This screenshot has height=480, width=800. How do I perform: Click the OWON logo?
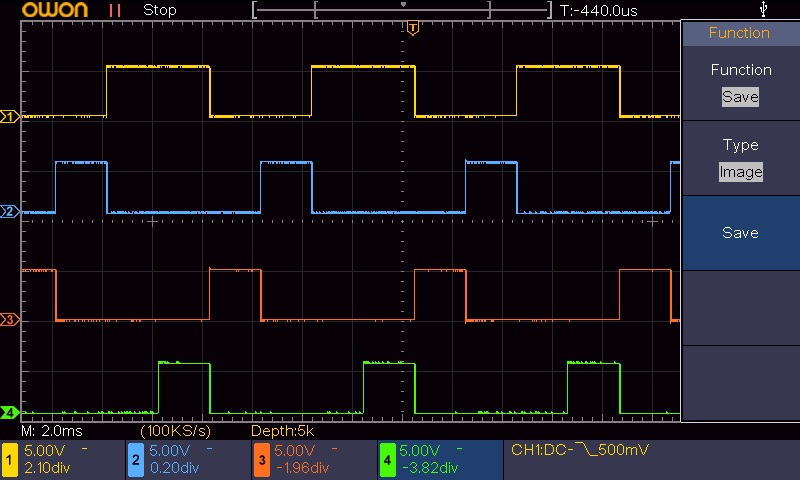tap(55, 10)
